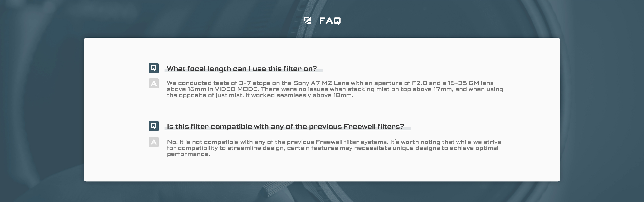Expand question 'What focal length can I use'

point(242,69)
